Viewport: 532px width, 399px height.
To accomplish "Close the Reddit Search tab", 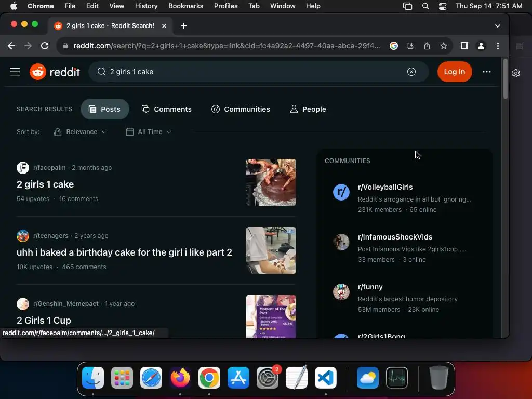I will (x=164, y=26).
